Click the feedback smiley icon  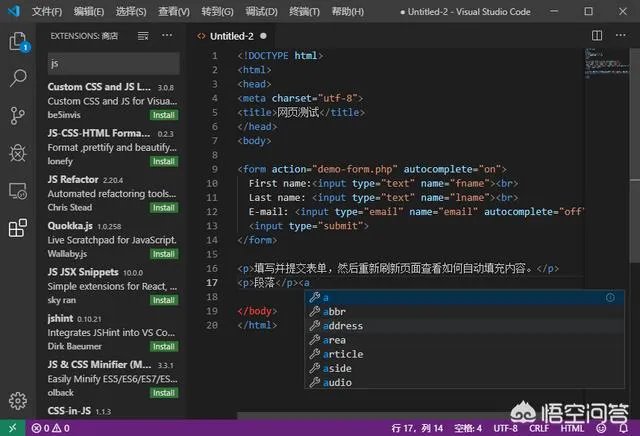[601, 428]
